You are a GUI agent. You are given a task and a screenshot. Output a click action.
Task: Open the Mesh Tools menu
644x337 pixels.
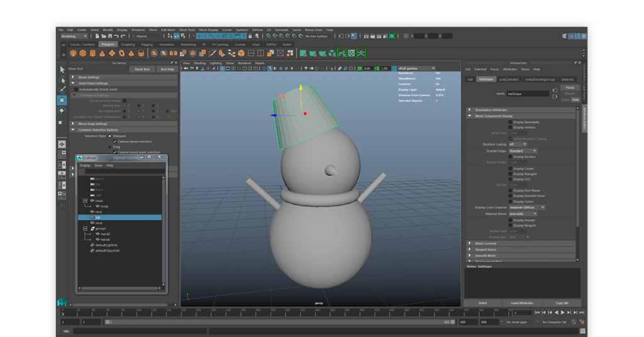tap(187, 30)
